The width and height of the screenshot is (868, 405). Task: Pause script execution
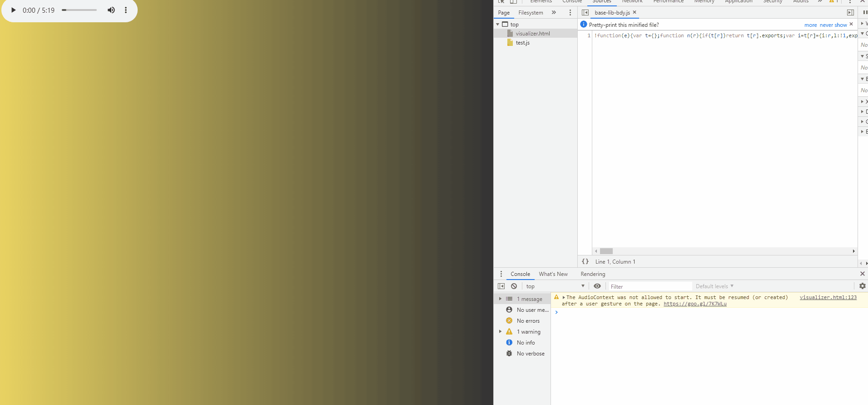point(865,13)
